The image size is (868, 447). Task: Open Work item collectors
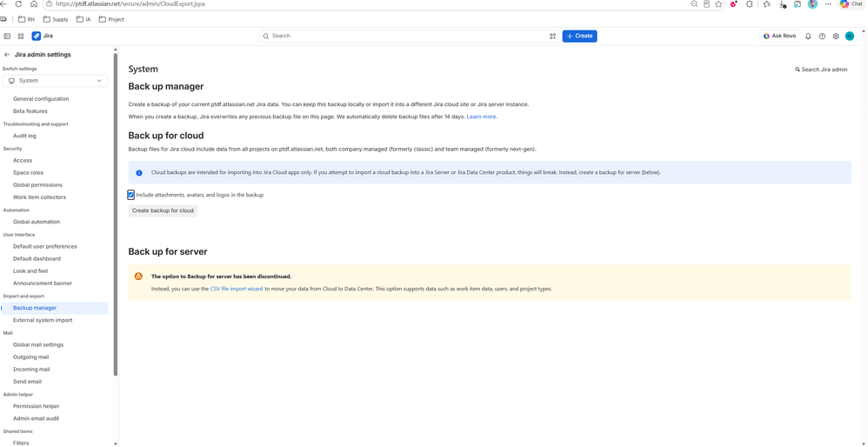[39, 197]
